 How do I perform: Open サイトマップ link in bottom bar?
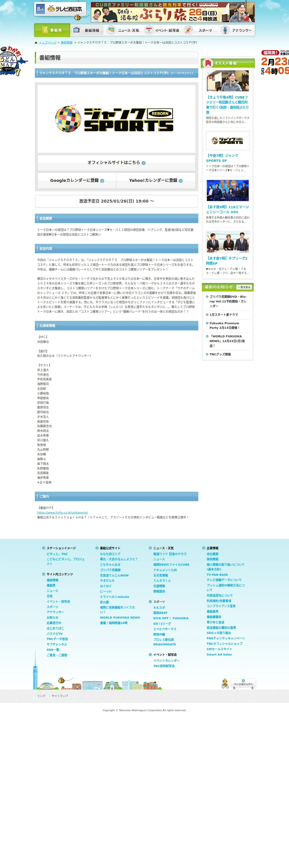pyautogui.click(x=60, y=696)
